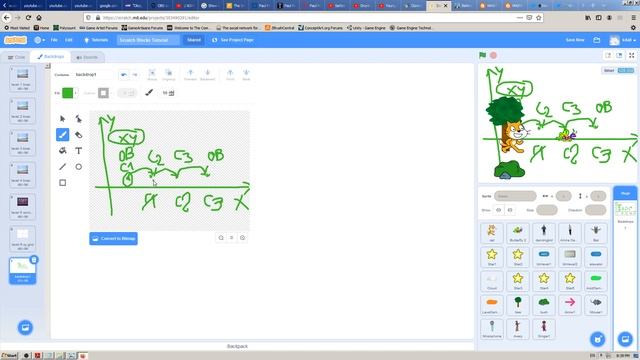Screen dimensions: 640x360
Task: Click the Scratch logo
Action: click(x=16, y=40)
